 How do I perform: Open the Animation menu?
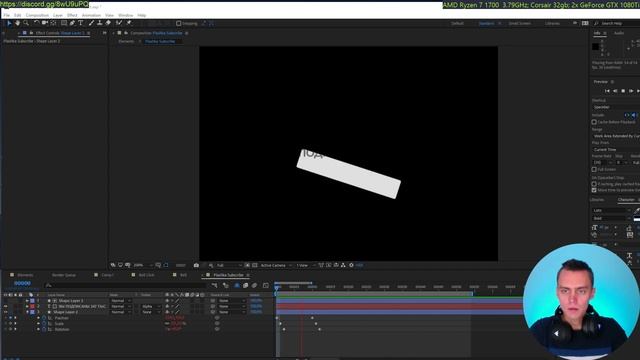click(91, 15)
